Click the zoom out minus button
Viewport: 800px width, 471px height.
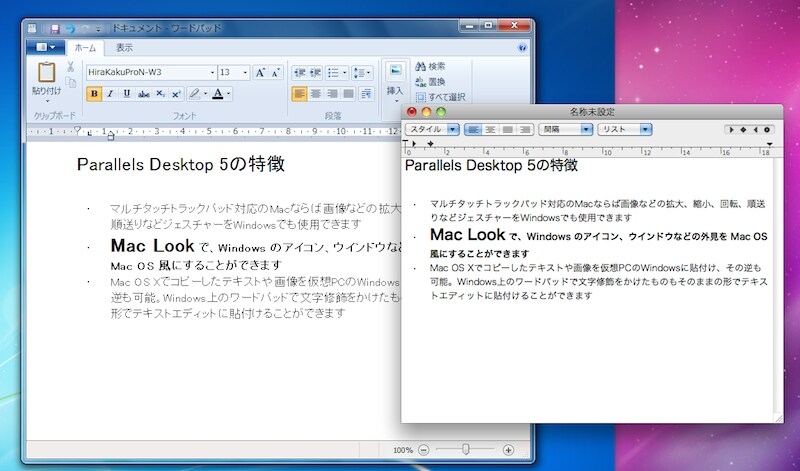(x=423, y=450)
